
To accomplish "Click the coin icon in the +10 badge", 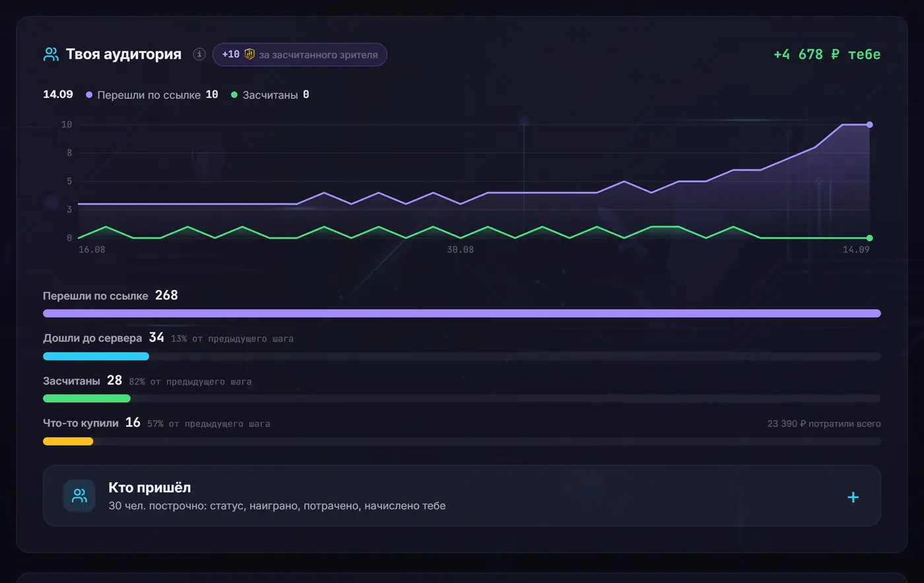I will click(x=249, y=54).
